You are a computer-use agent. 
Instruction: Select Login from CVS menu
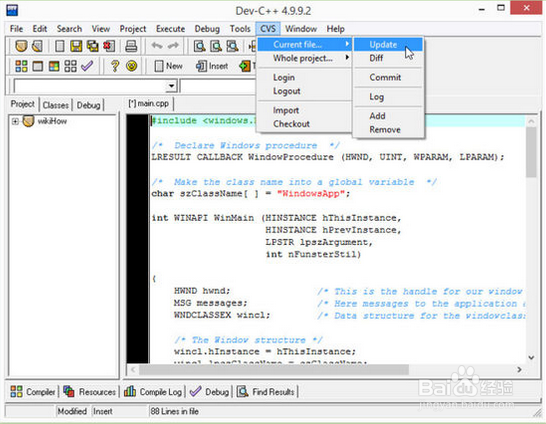[303, 77]
